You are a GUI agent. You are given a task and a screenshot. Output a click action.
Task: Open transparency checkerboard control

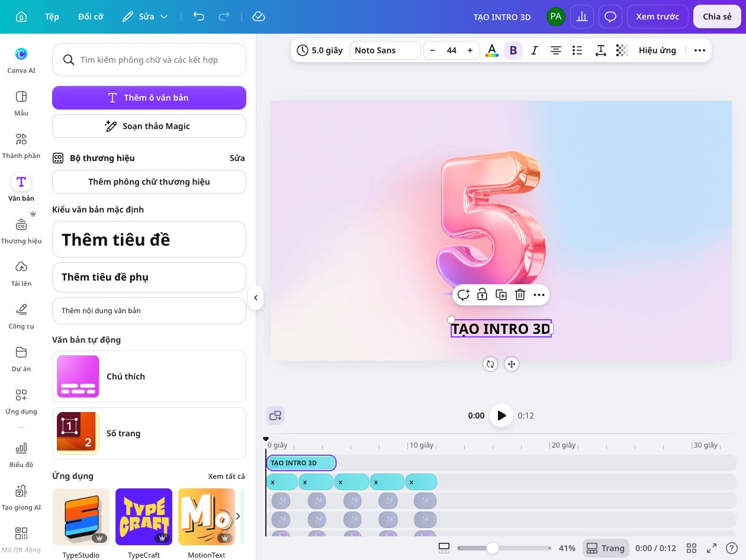click(622, 50)
